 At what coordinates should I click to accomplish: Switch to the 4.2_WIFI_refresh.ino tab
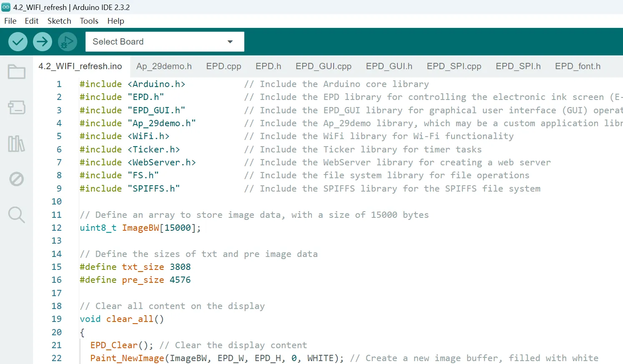click(80, 66)
